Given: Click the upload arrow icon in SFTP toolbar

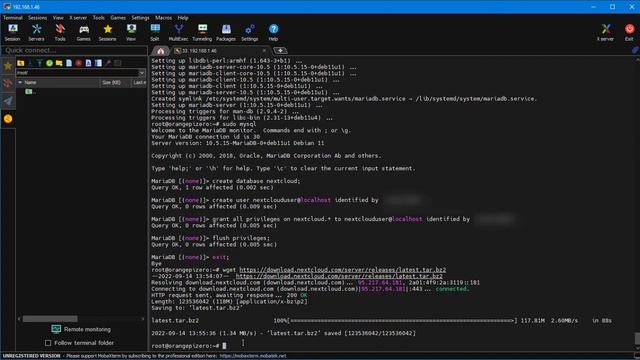Looking at the screenshot, I should (x=40, y=63).
